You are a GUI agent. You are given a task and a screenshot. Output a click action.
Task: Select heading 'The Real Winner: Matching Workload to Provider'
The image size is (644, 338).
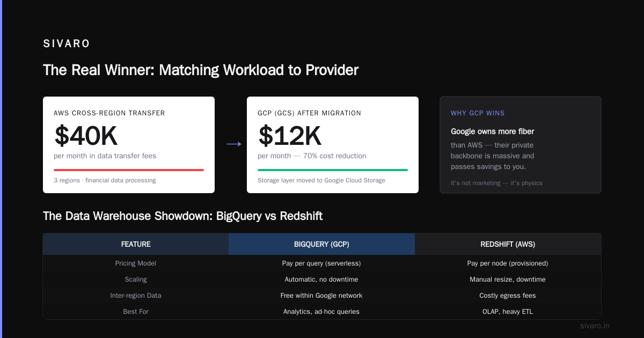pos(201,70)
